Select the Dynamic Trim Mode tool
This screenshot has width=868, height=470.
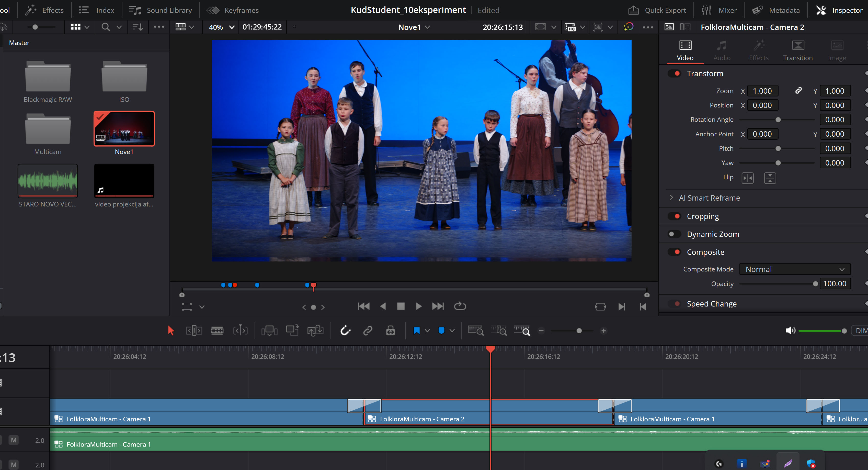coord(240,331)
